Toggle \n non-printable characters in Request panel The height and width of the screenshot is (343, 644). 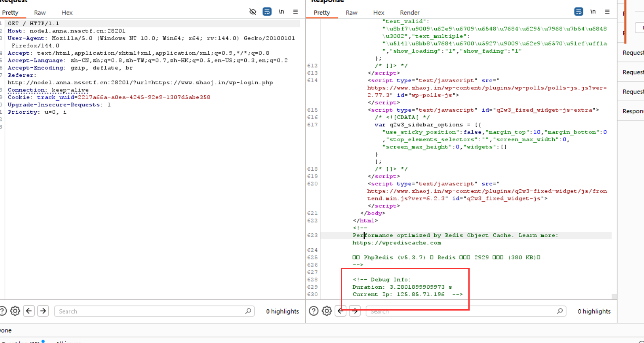point(281,12)
